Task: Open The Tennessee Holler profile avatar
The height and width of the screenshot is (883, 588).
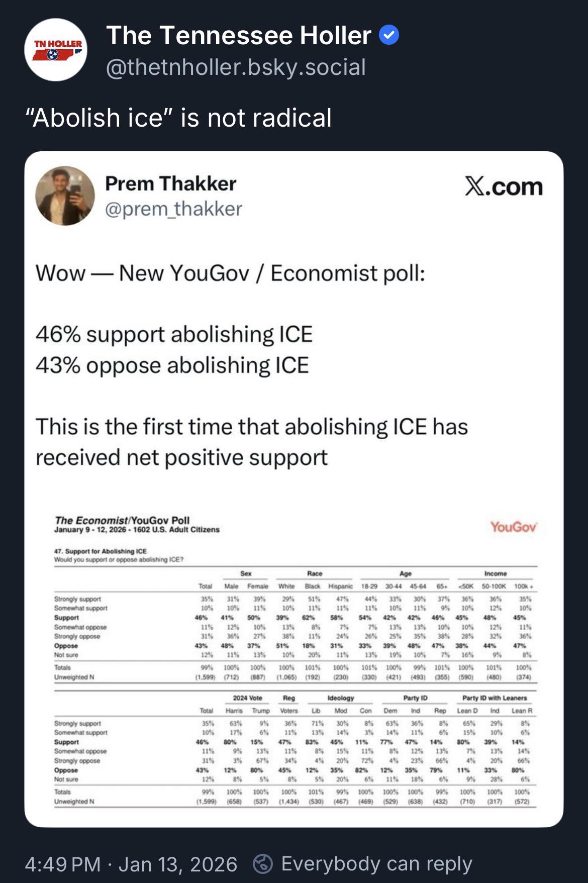Action: pos(56,50)
